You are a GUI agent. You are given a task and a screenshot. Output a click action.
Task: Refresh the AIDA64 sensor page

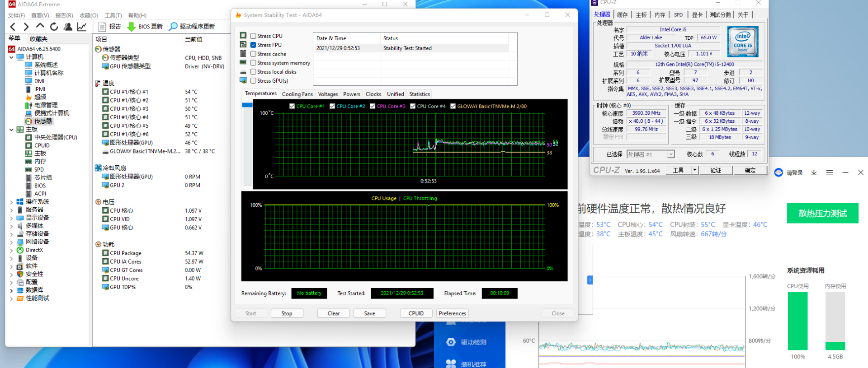coord(54,27)
